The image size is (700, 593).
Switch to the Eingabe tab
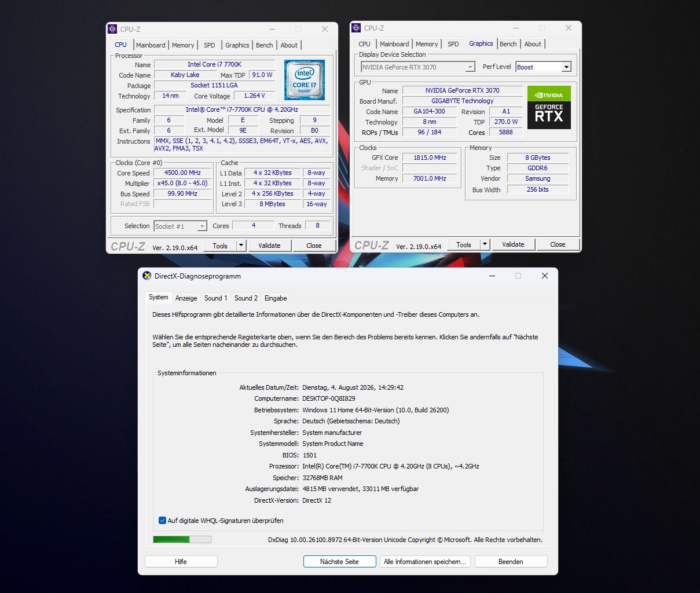(276, 298)
